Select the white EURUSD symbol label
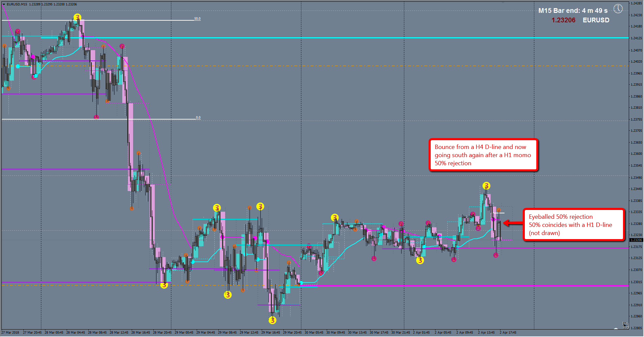 (x=596, y=20)
